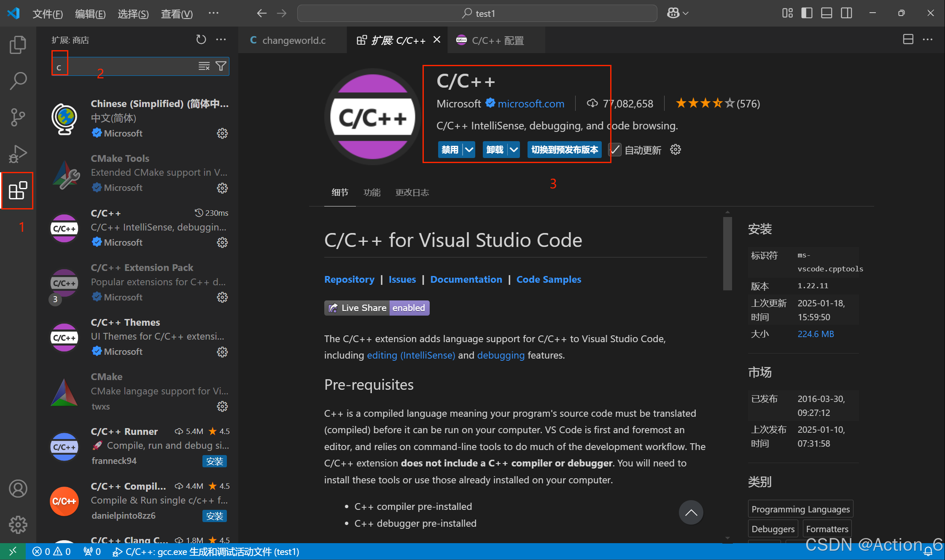The height and width of the screenshot is (560, 945).
Task: Clear extensions search results icon
Action: tap(204, 66)
